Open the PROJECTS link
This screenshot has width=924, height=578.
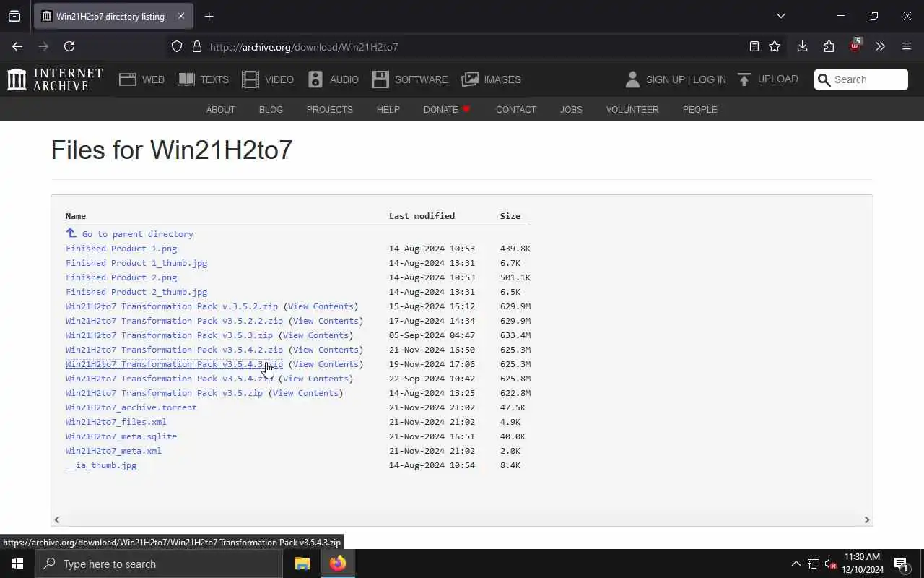(x=329, y=110)
